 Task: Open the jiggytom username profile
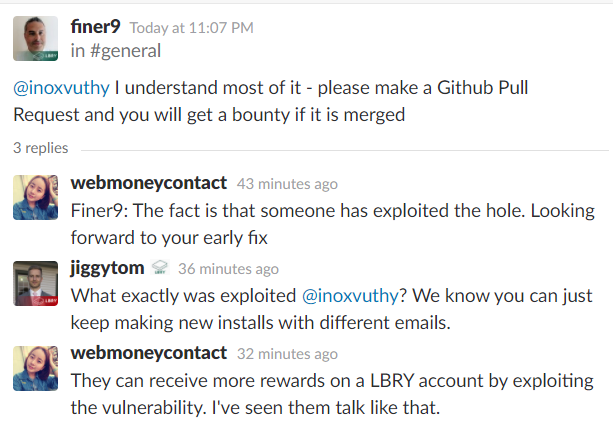(x=107, y=268)
